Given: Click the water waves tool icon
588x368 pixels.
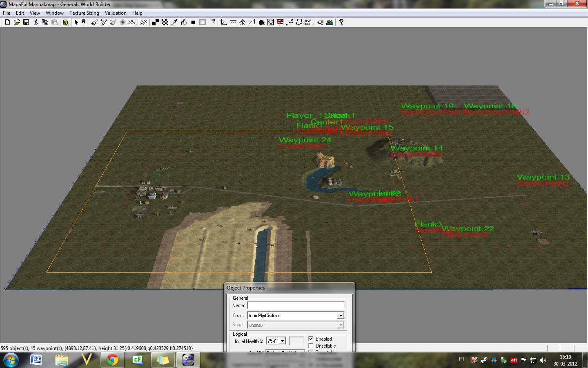Looking at the screenshot, I should pos(144,22).
